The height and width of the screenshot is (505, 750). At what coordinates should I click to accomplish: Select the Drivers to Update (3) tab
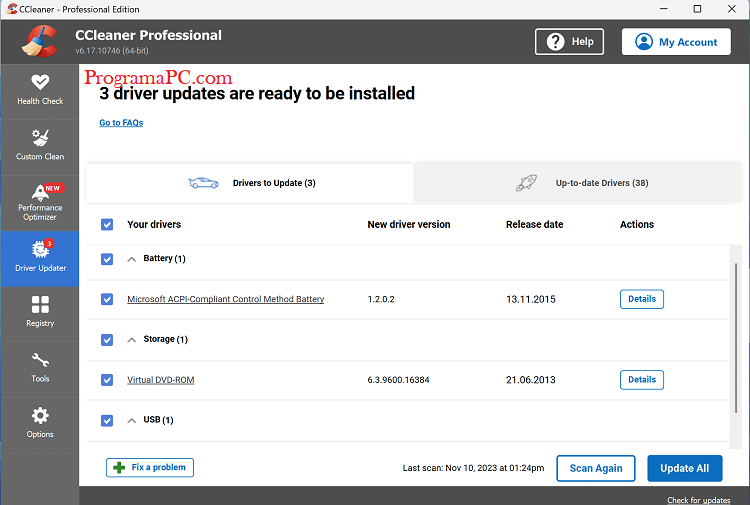point(250,183)
